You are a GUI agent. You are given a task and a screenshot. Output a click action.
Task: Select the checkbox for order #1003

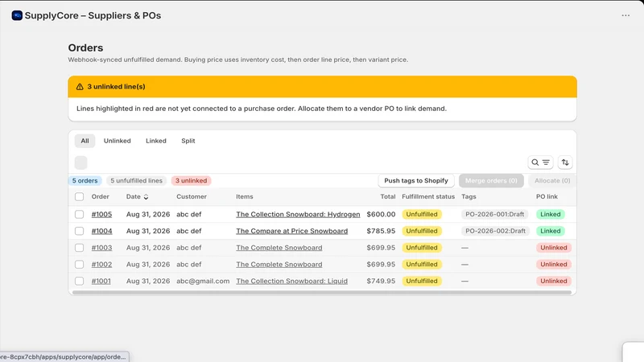click(79, 248)
